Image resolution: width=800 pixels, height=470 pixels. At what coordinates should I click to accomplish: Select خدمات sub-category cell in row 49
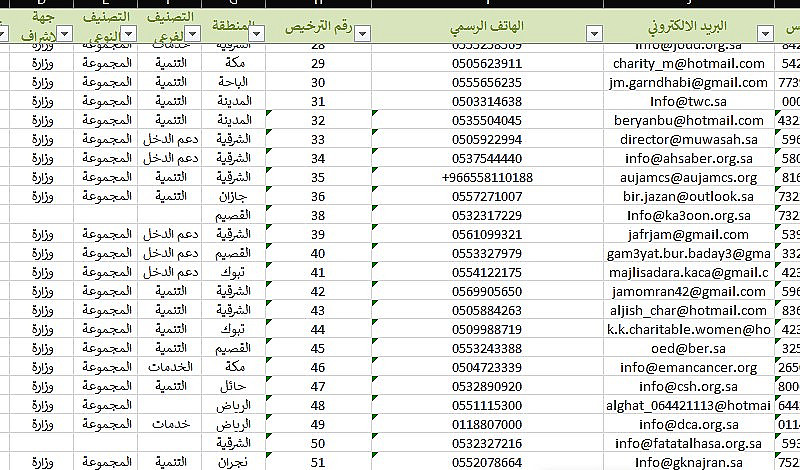click(x=170, y=424)
